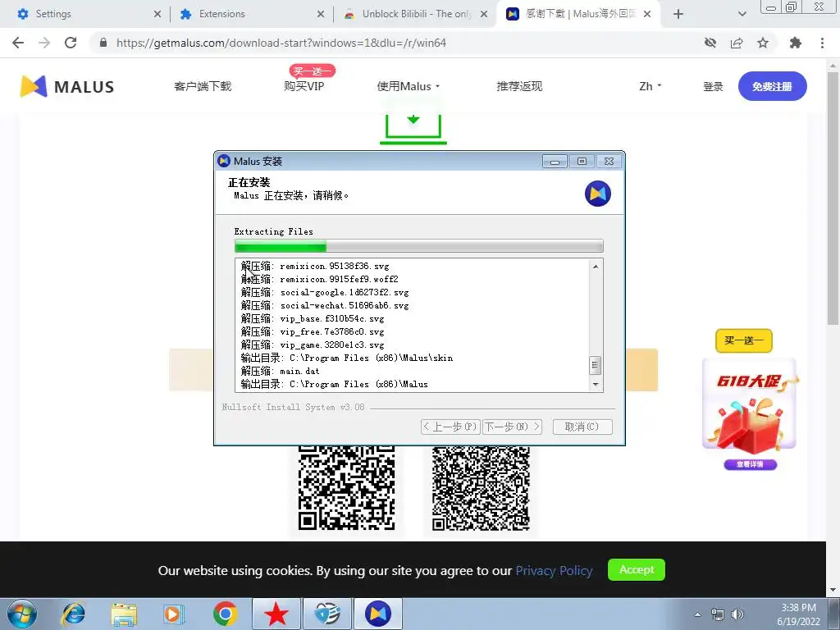
Task: Open Windows Media Player from the taskbar
Action: (x=174, y=614)
